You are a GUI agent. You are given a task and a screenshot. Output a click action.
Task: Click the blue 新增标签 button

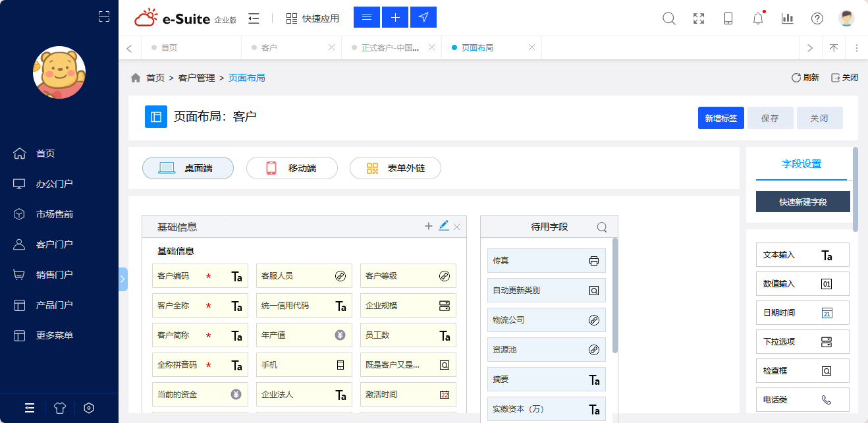(720, 118)
